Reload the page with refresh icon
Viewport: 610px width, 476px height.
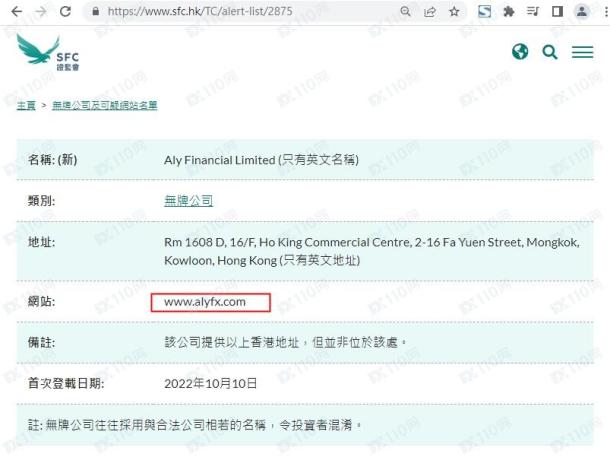pyautogui.click(x=65, y=11)
